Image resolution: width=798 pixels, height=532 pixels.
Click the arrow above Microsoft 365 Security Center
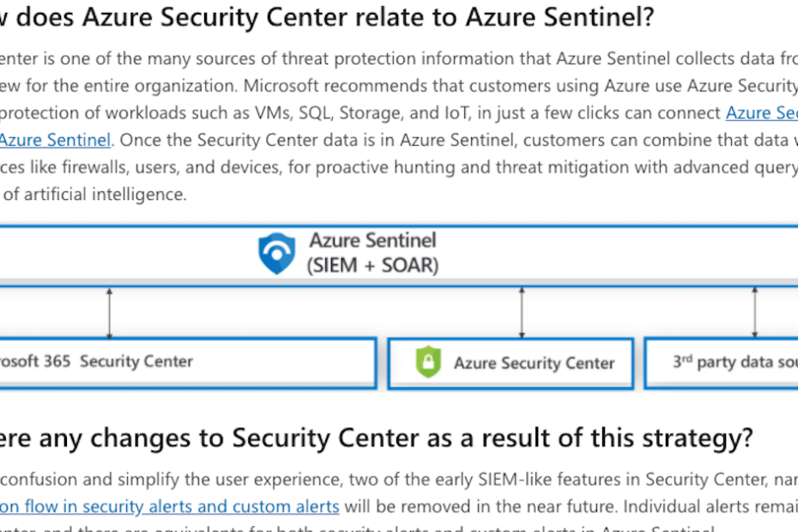coord(110,313)
